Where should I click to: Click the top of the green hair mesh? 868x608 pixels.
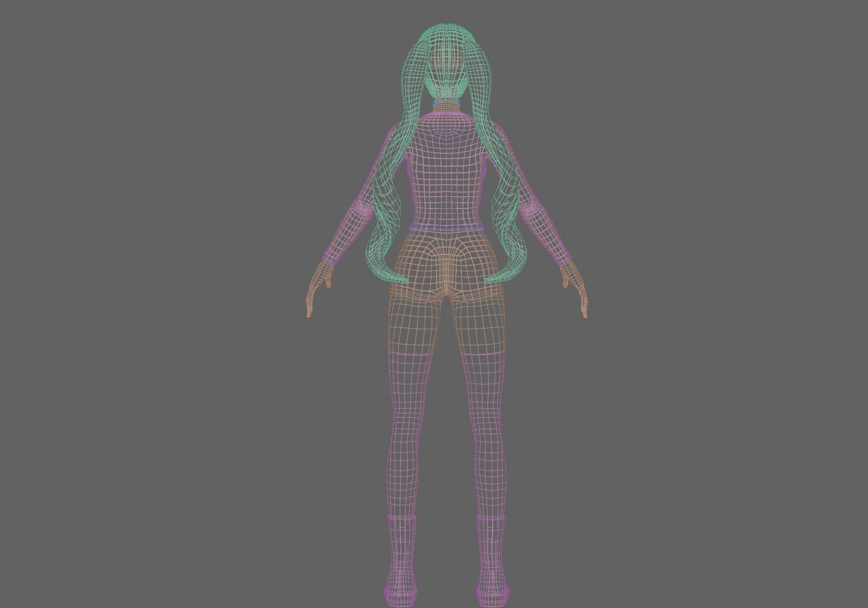click(x=446, y=27)
